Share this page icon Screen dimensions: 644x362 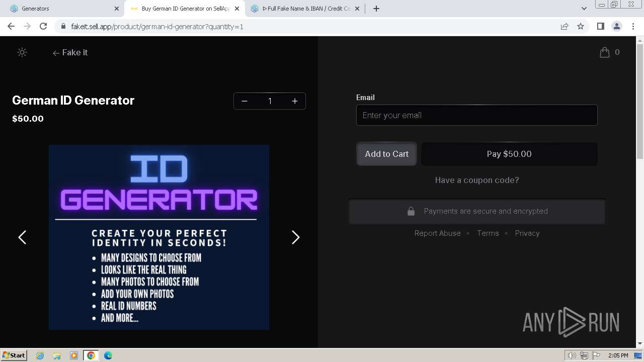click(565, 26)
